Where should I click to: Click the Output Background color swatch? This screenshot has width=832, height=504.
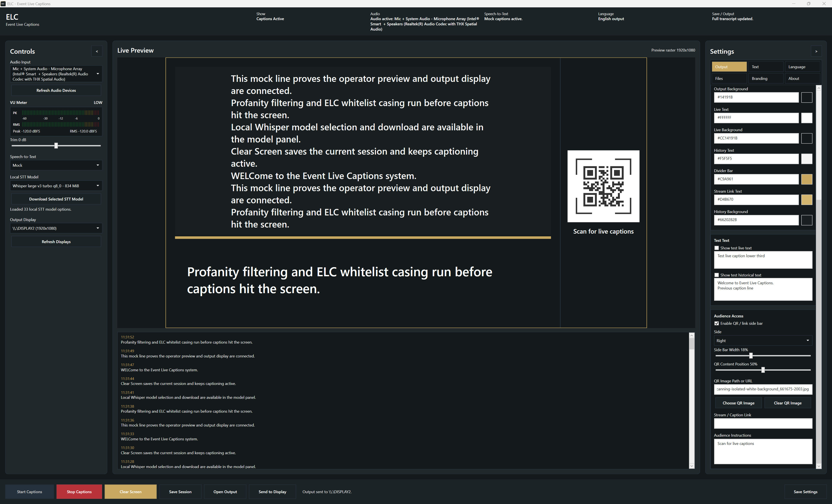point(807,97)
